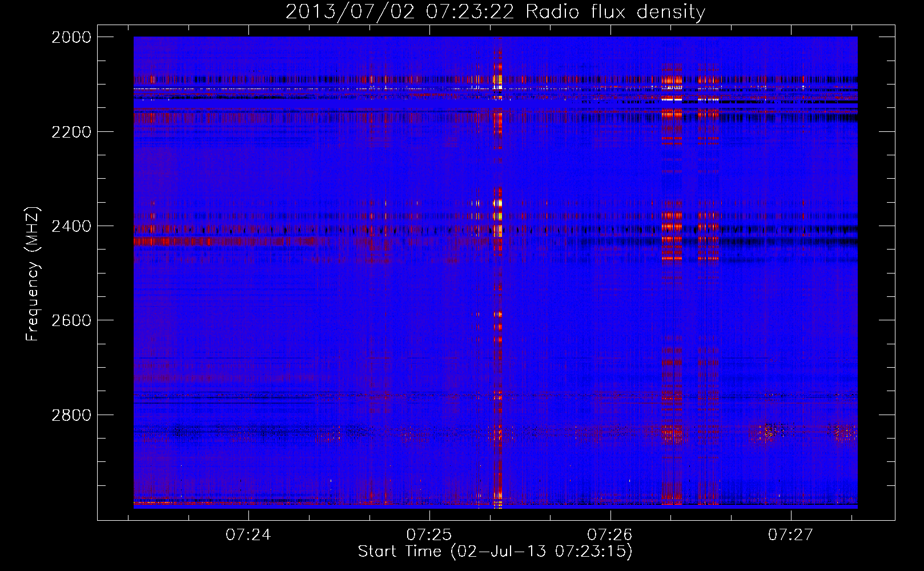Click the 07:25 time tick label
Screen dimensions: 924x571
[x=429, y=534]
